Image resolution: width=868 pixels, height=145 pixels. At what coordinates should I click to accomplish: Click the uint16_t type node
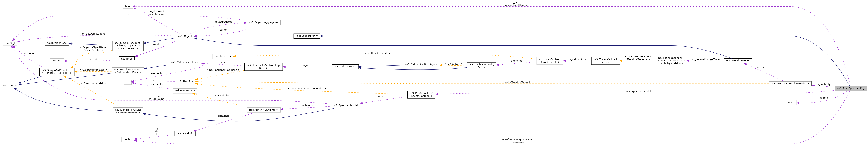[x=57, y=60]
